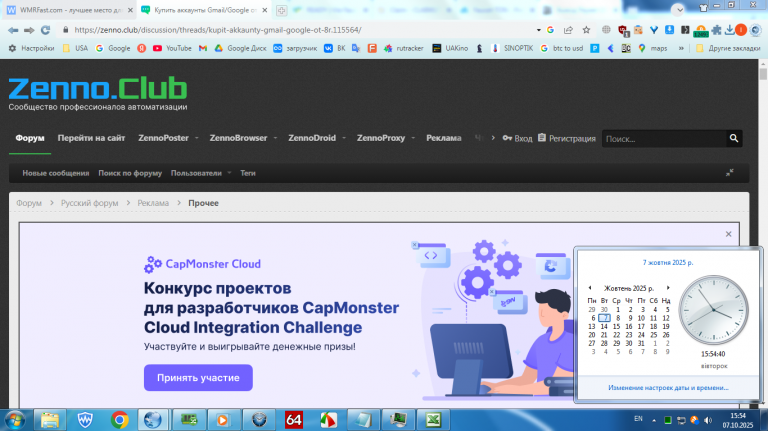Reload the page with the refresh icon

tap(46, 30)
